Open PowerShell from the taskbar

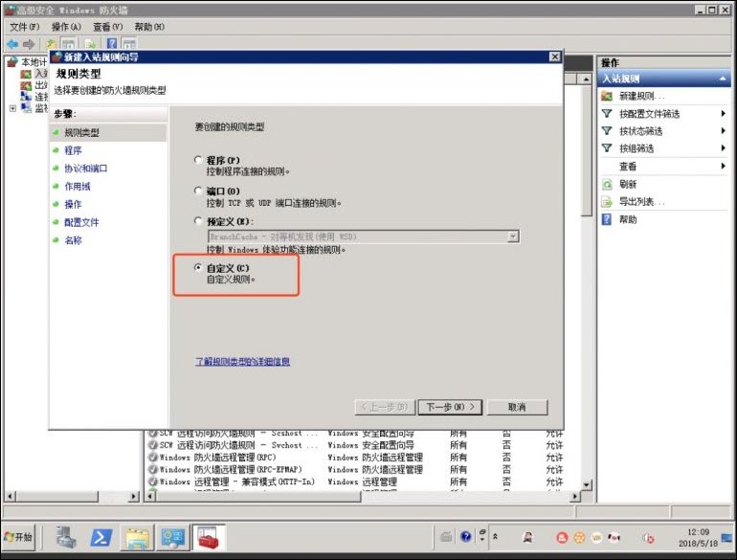tap(102, 537)
